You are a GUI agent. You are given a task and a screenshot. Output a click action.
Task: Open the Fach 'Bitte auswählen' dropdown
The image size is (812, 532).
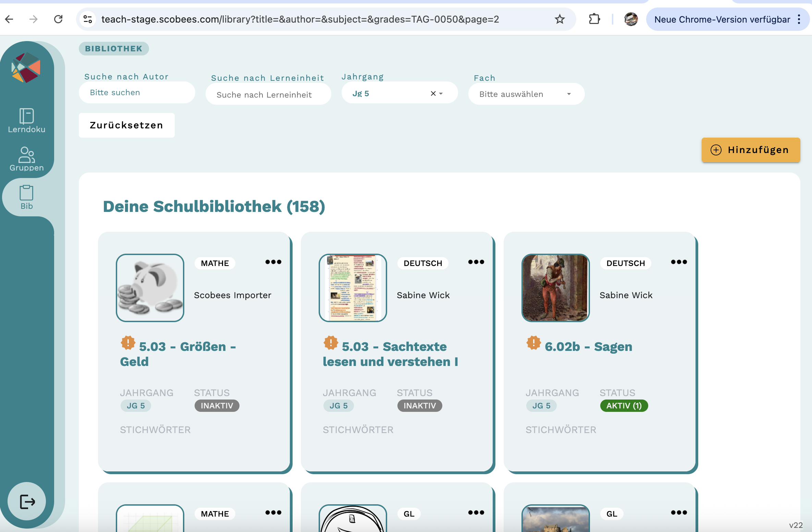pos(526,94)
